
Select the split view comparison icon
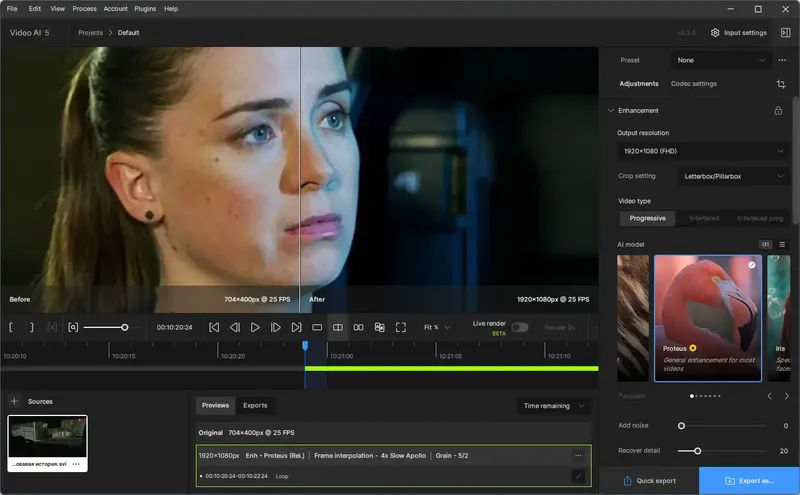[338, 327]
